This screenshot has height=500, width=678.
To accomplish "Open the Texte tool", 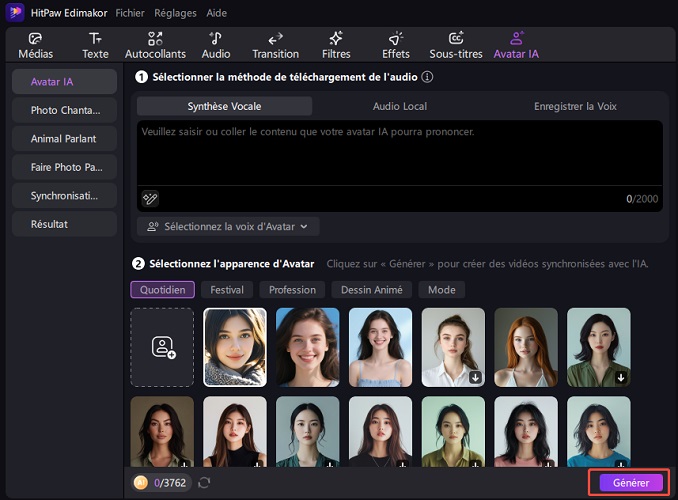I will [x=95, y=45].
